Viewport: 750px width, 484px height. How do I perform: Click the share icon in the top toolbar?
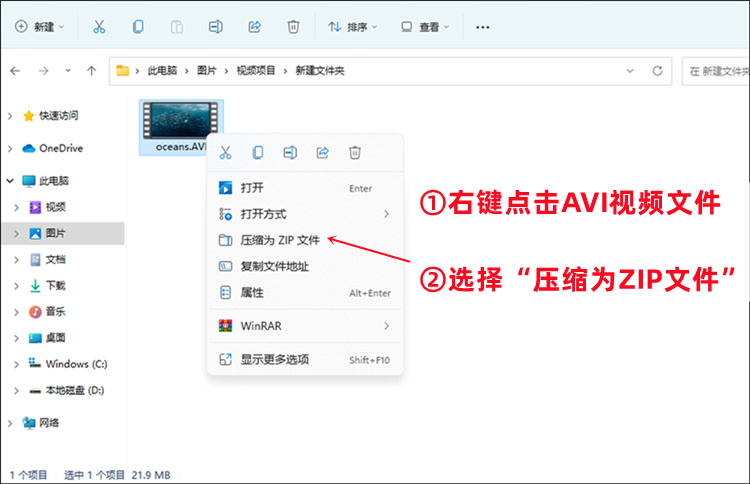tap(254, 27)
